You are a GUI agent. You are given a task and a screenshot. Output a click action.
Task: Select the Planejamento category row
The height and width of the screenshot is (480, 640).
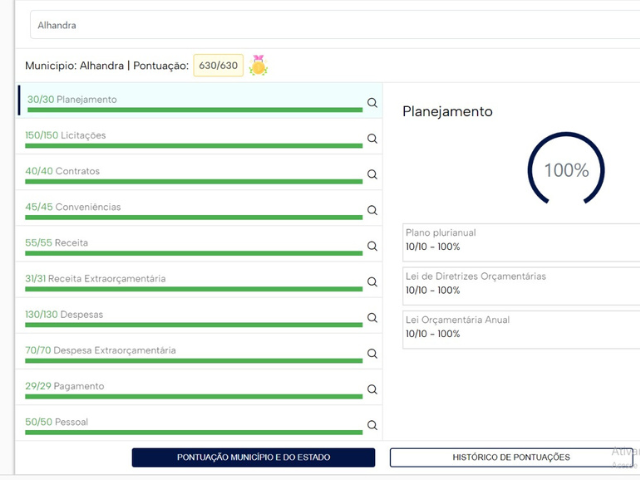pos(190,100)
